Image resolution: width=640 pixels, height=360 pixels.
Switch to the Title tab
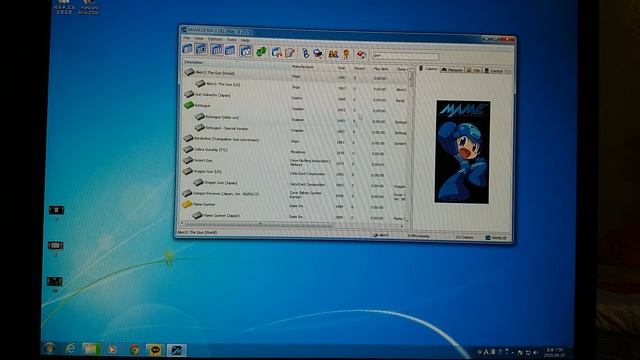click(474, 70)
